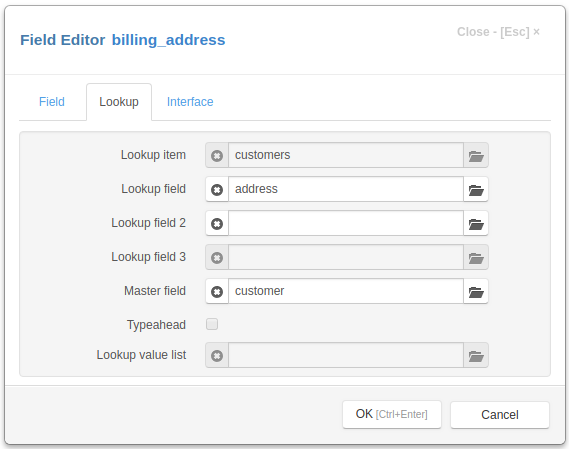Click clear icon for Lookup value list
Screen dimensions: 569x449
pyautogui.click(x=217, y=355)
